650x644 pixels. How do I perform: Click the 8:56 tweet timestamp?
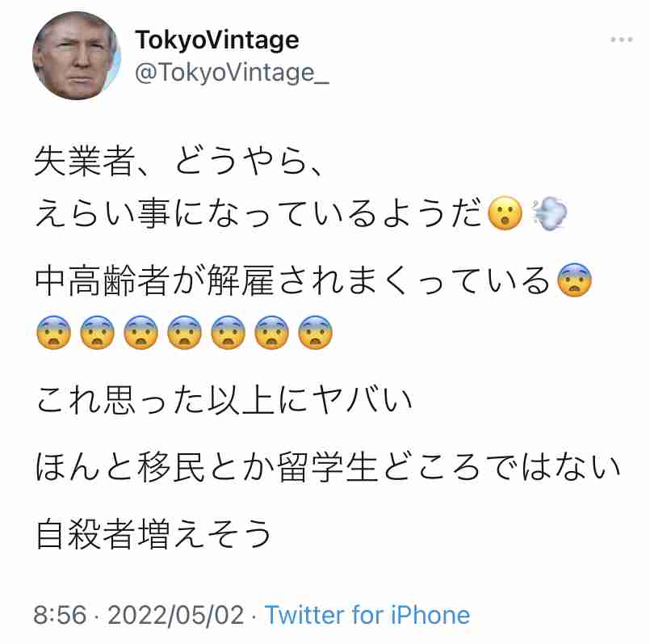pos(60,615)
